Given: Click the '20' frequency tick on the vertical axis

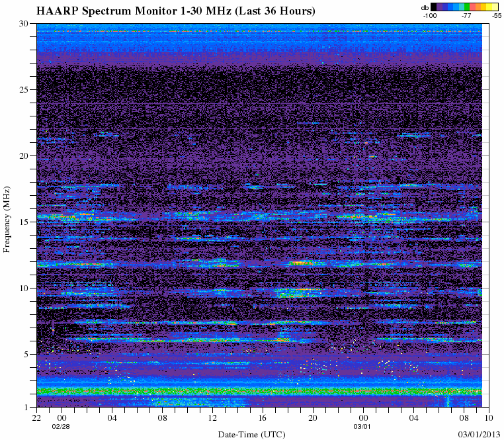Looking at the screenshot, I should pyautogui.click(x=24, y=155).
